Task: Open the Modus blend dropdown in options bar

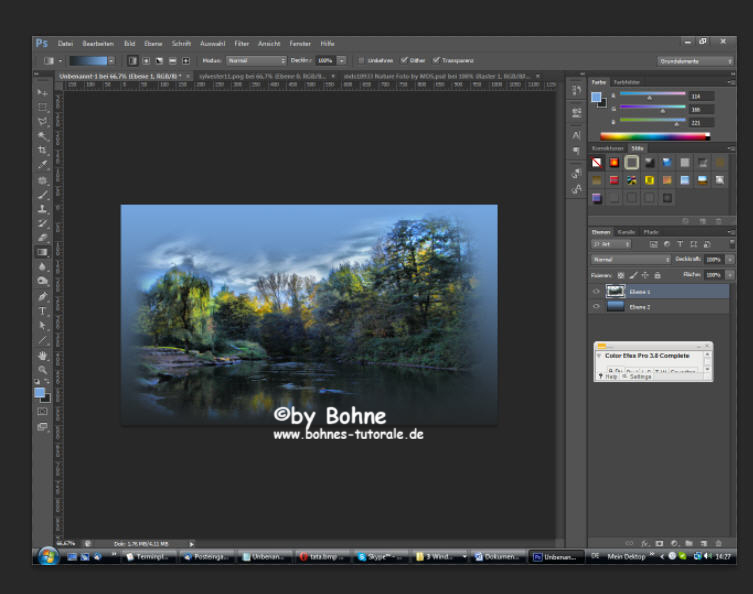Action: 255,60
